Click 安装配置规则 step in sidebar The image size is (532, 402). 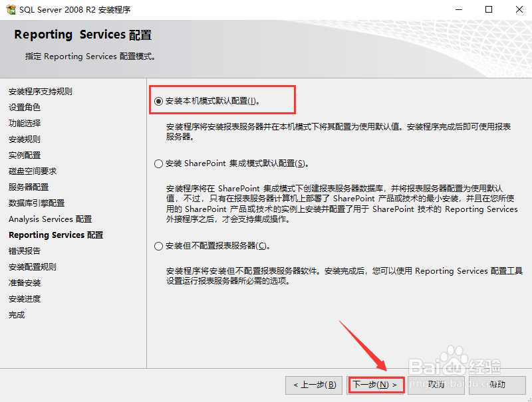[33, 266]
